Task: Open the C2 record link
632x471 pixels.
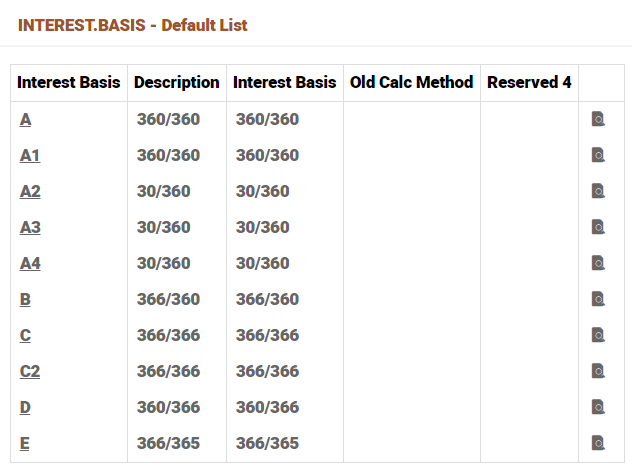Action: [x=30, y=372]
